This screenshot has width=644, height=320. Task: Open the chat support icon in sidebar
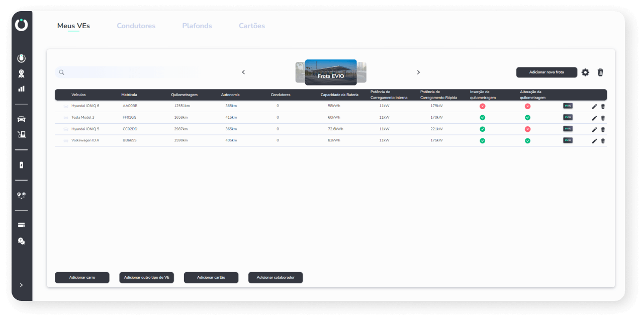pos(21,241)
